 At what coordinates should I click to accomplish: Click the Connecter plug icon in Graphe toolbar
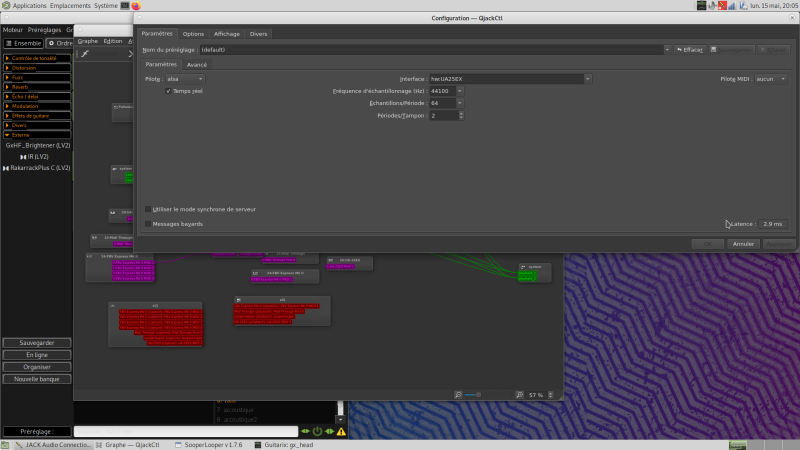(85, 54)
